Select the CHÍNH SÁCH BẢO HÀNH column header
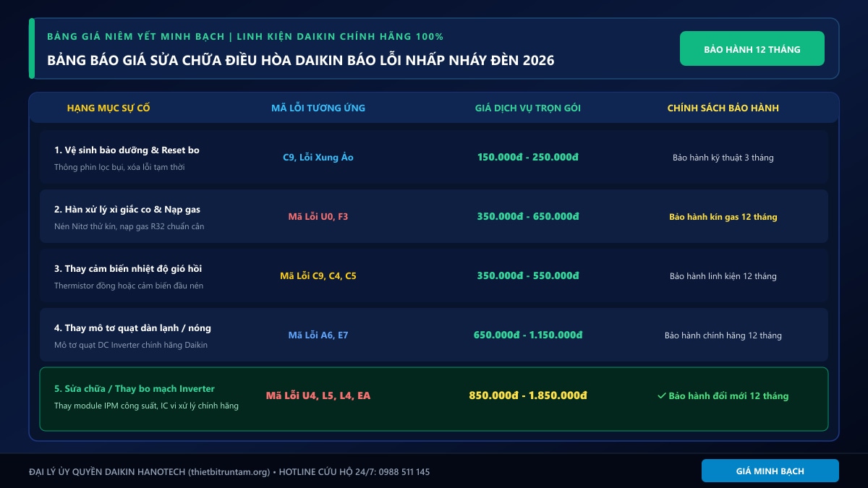 (723, 108)
